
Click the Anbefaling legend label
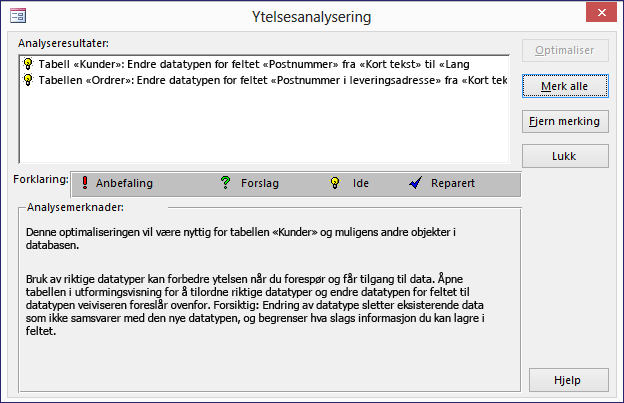click(124, 183)
